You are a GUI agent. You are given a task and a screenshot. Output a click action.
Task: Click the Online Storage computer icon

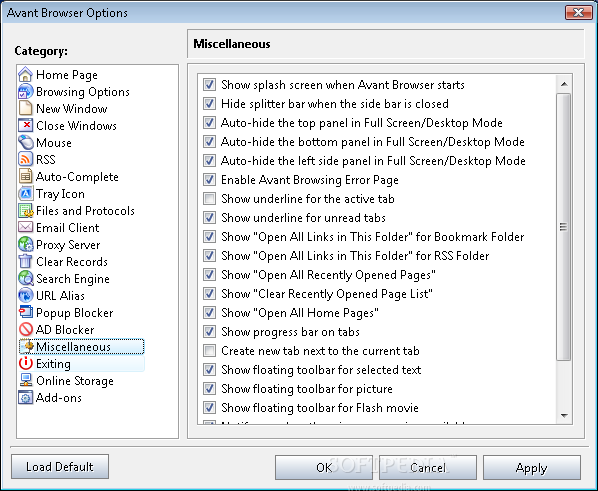(x=26, y=380)
